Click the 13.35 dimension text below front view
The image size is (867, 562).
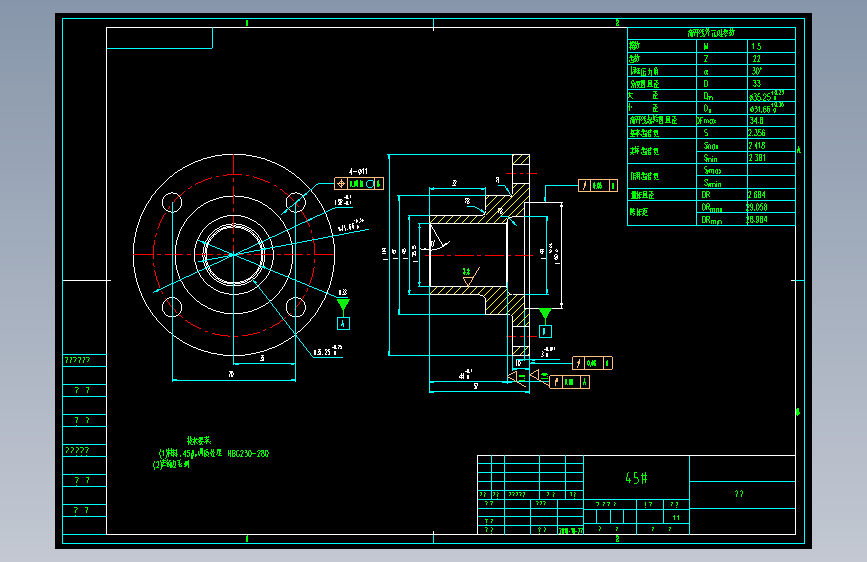(328, 351)
